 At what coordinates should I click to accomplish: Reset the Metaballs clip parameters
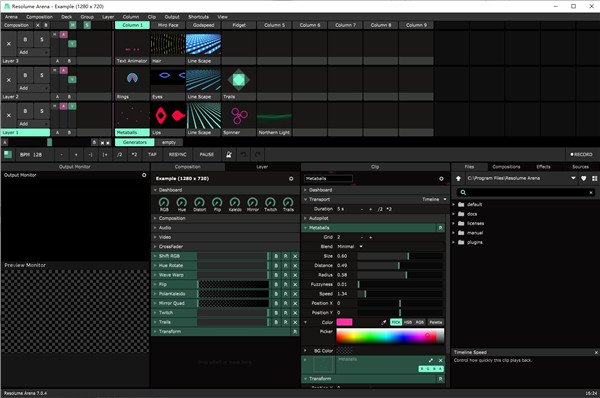coord(440,228)
